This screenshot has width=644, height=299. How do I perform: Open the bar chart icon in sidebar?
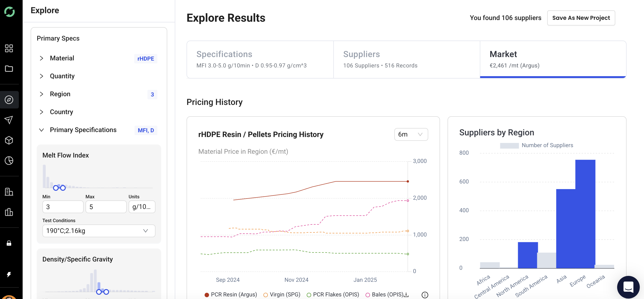tap(9, 212)
